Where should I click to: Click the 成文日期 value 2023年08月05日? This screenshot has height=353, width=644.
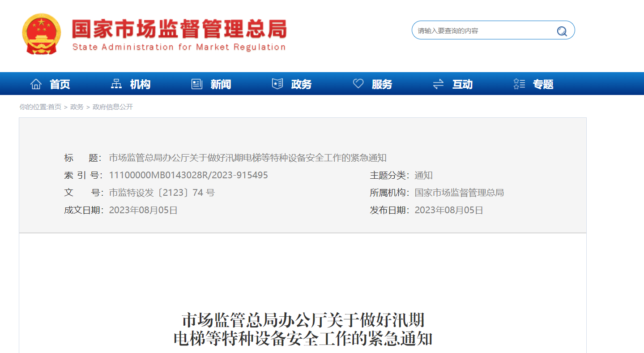[143, 210]
